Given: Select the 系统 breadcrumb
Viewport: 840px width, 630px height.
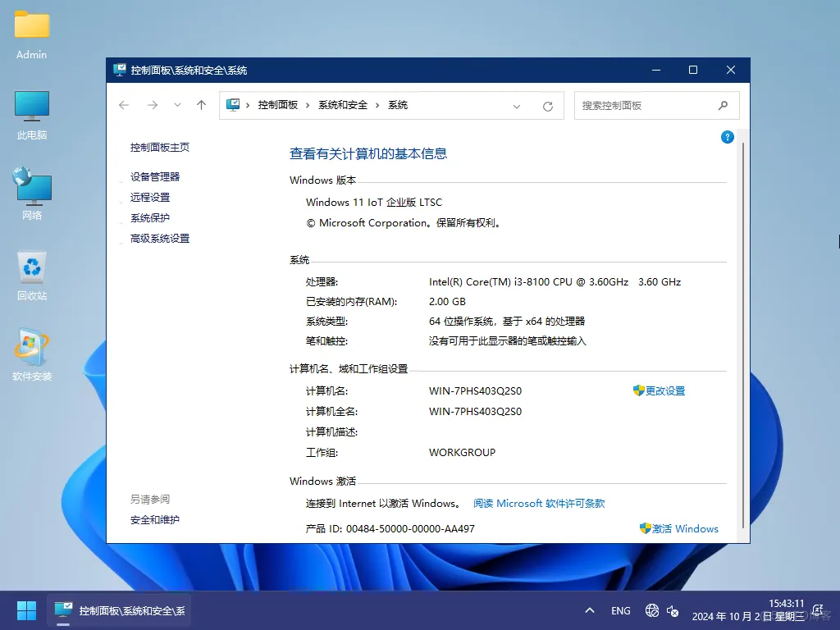Looking at the screenshot, I should click(x=398, y=105).
